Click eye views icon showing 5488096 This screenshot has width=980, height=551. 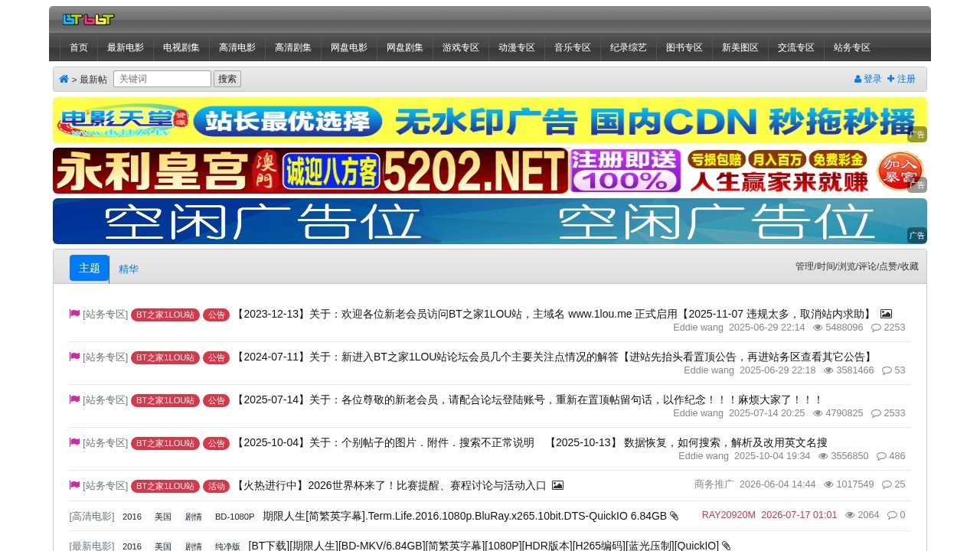pyautogui.click(x=818, y=328)
